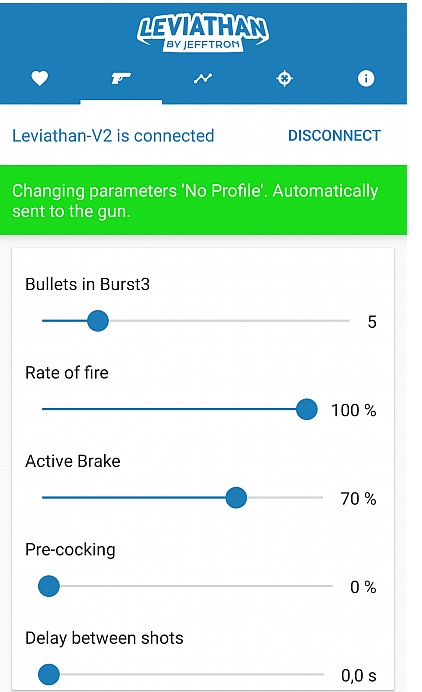Click the Leviathan by Jefftron logo
The image size is (422, 692).
click(203, 33)
